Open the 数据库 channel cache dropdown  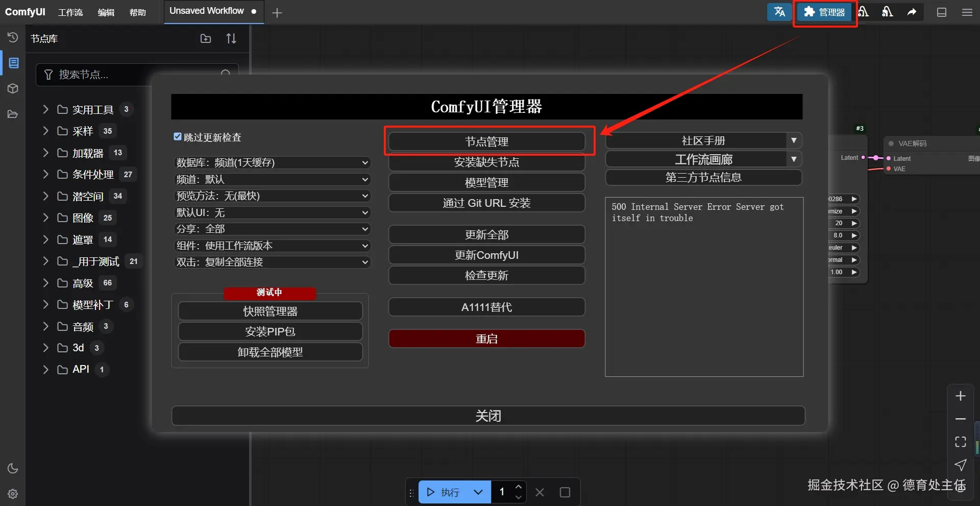click(x=272, y=162)
